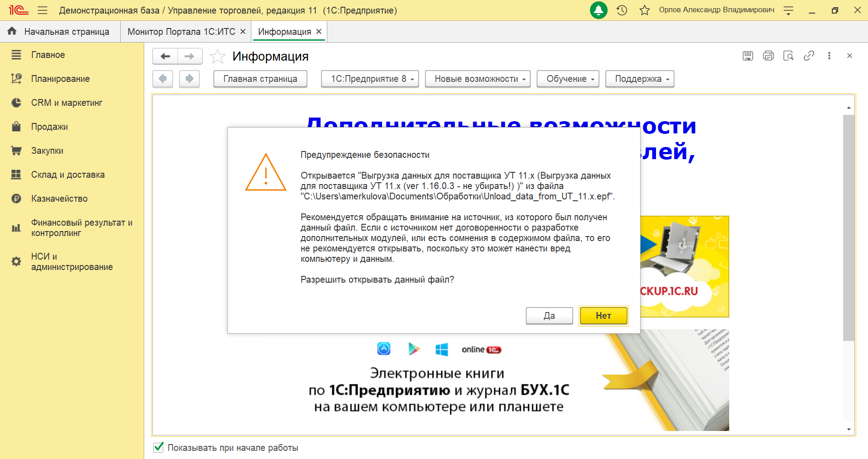868x459 pixels.
Task: Click the App Store icon in banner
Action: [384, 349]
